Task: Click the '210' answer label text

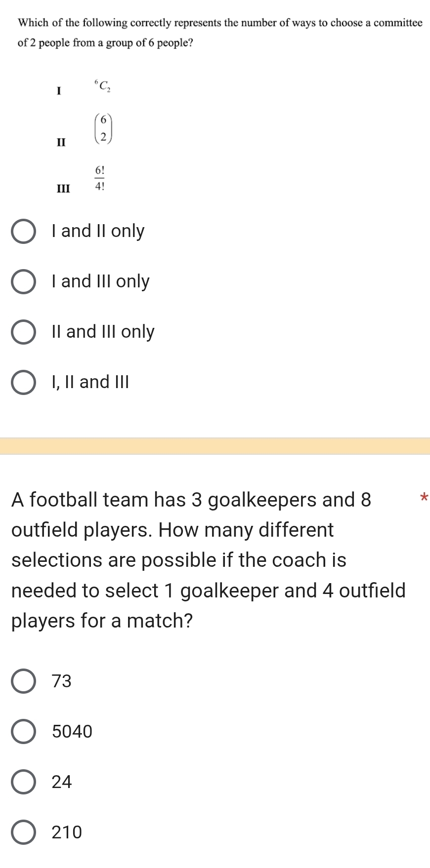Action: 67,832
